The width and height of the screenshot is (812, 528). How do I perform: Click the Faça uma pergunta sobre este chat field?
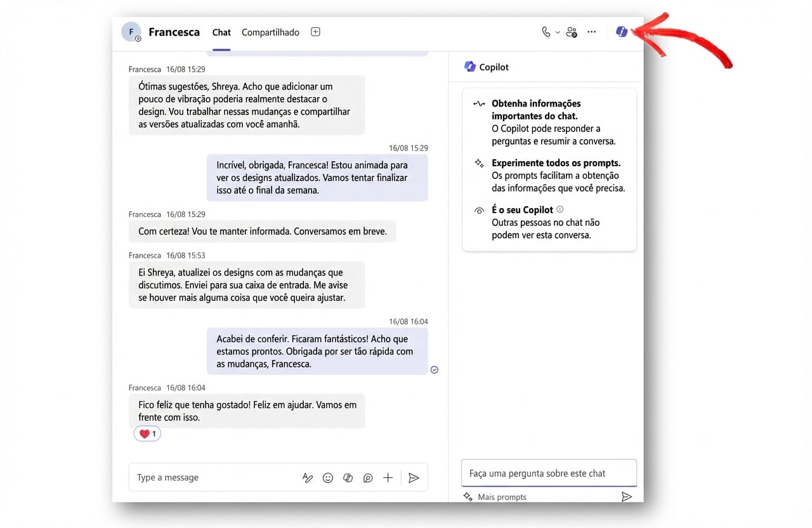coord(549,473)
